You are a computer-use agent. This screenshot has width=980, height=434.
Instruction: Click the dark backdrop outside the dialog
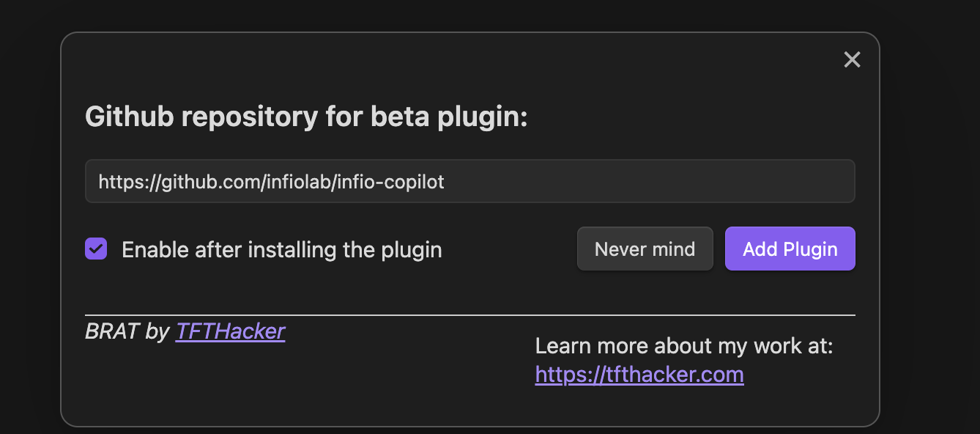[930, 220]
